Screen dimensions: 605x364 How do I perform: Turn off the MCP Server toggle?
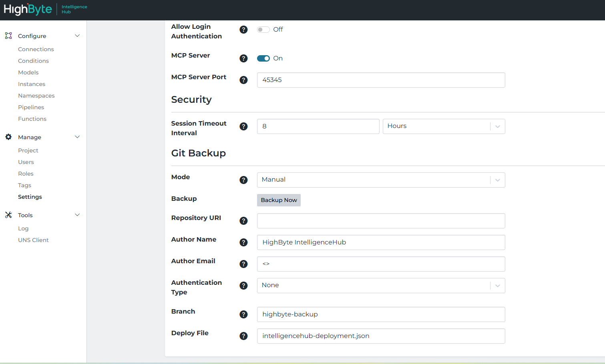263,58
